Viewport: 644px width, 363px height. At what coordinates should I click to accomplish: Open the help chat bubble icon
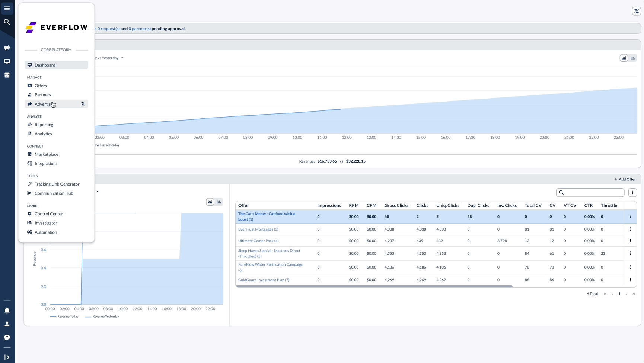(7, 338)
